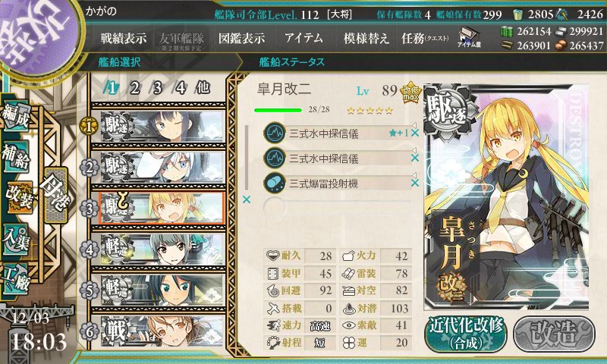Click the 三式爆雷投射機 depth charge icon
Image resolution: width=607 pixels, height=364 pixels.
[275, 183]
